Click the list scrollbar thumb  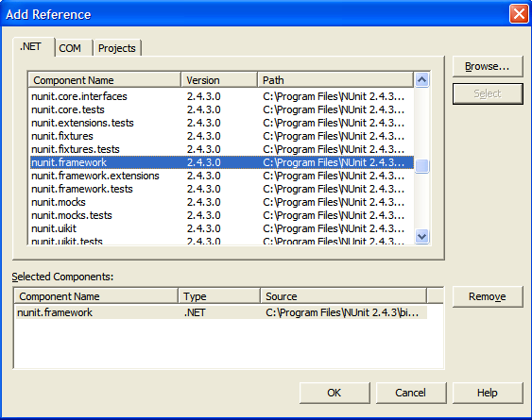point(421,166)
